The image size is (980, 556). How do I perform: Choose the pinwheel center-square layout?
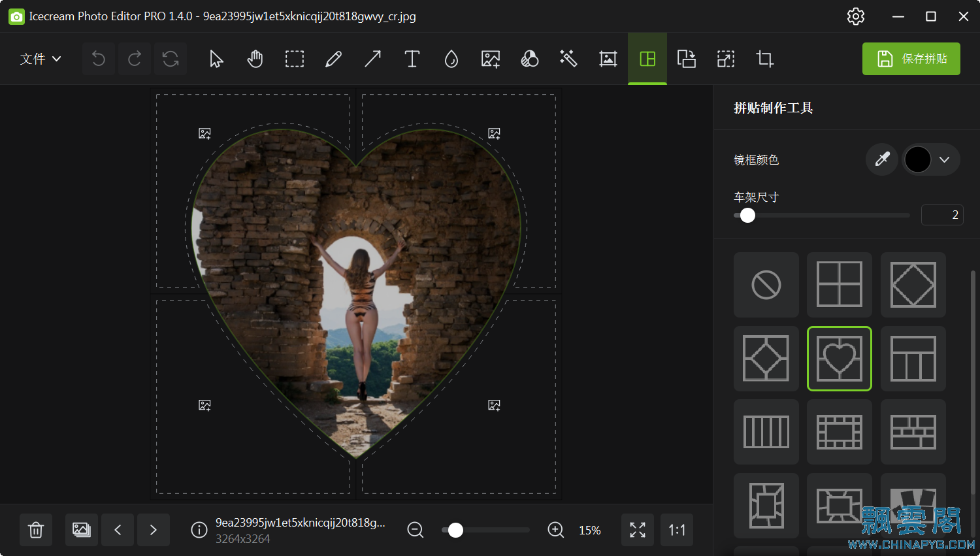tap(766, 506)
